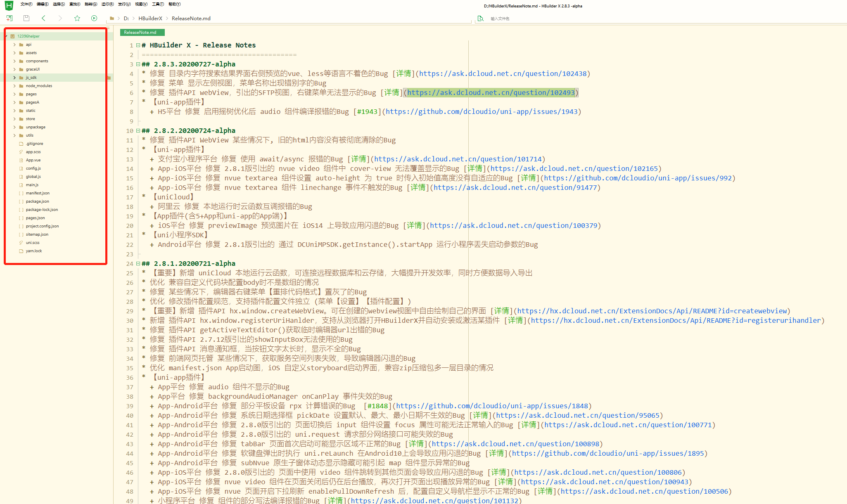Click the Back navigation arrow
The width and height of the screenshot is (847, 504).
click(43, 18)
